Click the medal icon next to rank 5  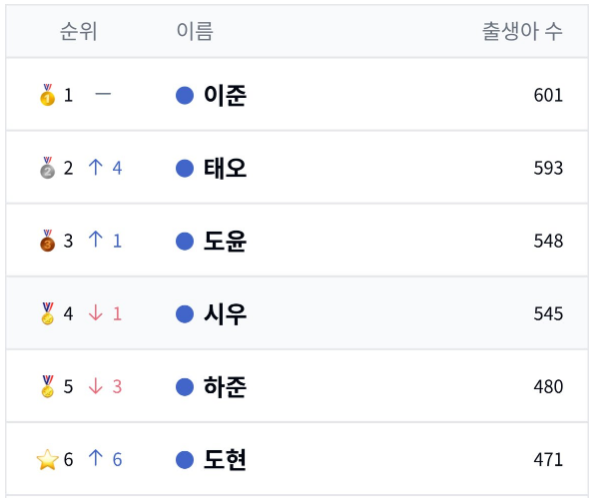click(47, 387)
